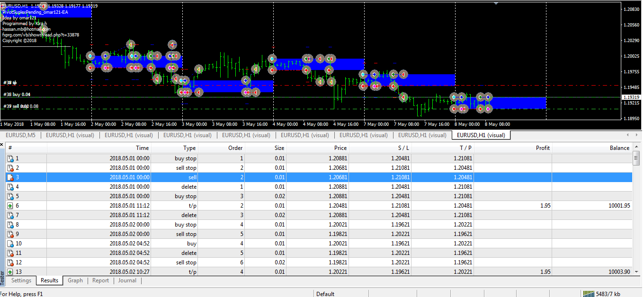Click the chart shift triangle marker at top
644x297 pixels.
tap(496, 3)
